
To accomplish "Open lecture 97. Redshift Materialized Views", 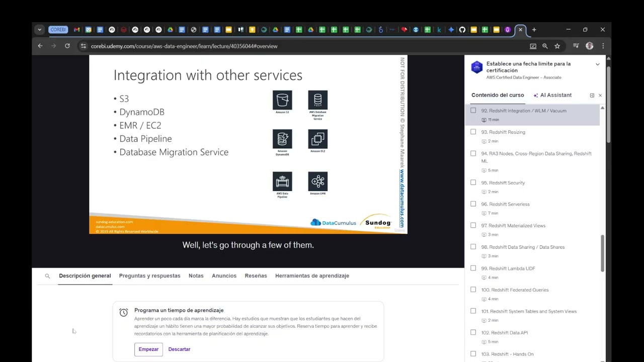I will tap(513, 225).
